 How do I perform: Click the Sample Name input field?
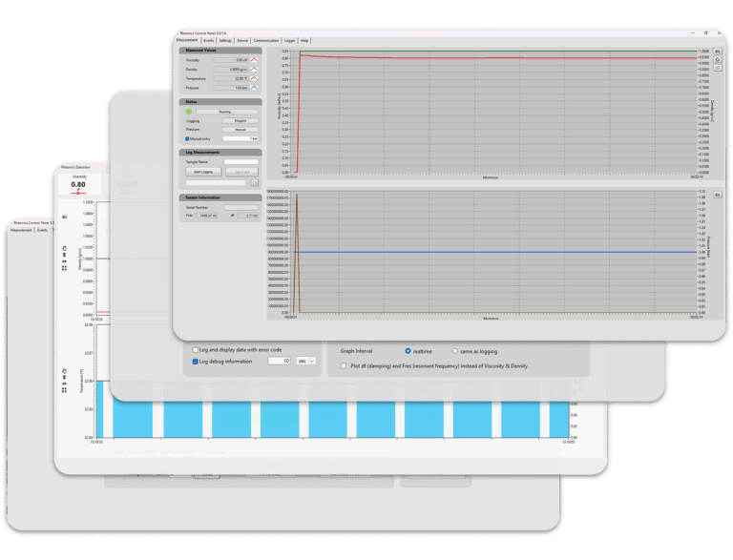click(241, 162)
